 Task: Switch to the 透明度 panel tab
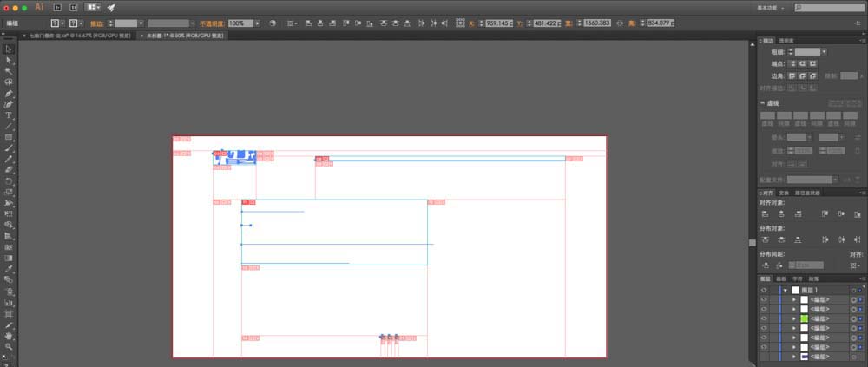tap(786, 40)
